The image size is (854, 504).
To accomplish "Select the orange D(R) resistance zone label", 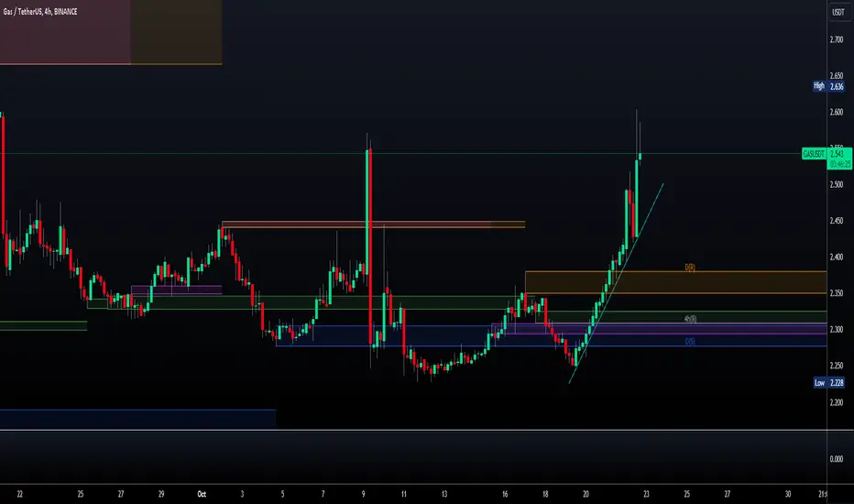I will coord(690,267).
